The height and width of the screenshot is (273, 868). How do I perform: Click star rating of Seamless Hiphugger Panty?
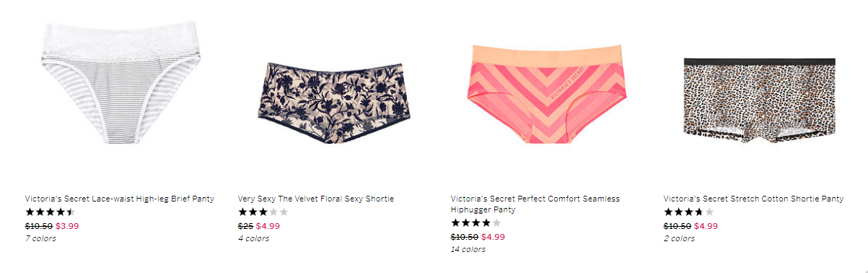475,223
